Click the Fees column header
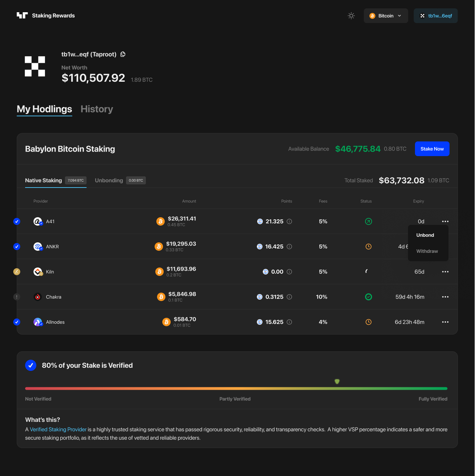The height and width of the screenshot is (476, 475). click(x=323, y=201)
